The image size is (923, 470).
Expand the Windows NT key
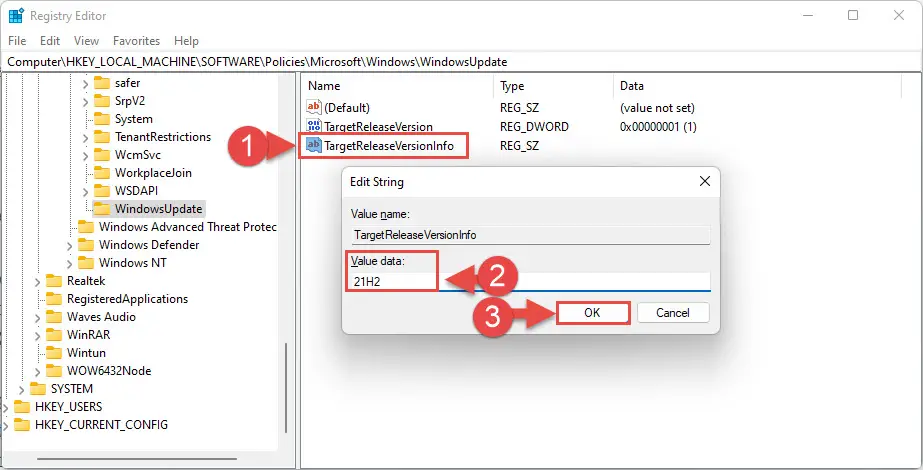[x=69, y=263]
